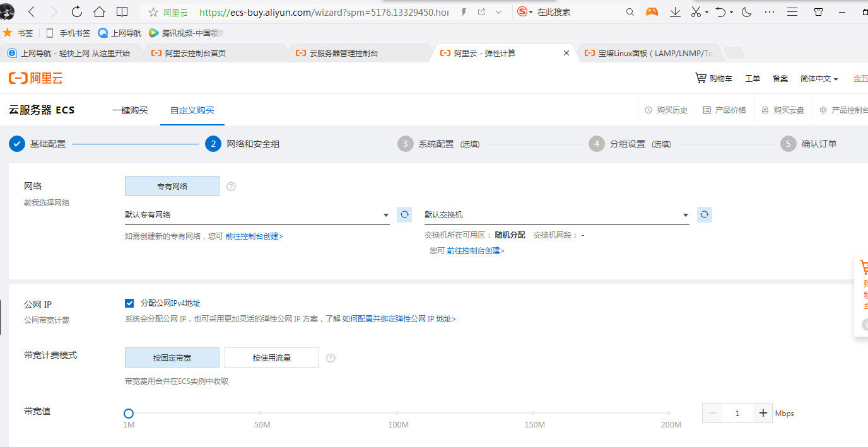868x447 pixels.
Task: Switch to the 一键购买 tab
Action: (x=130, y=110)
